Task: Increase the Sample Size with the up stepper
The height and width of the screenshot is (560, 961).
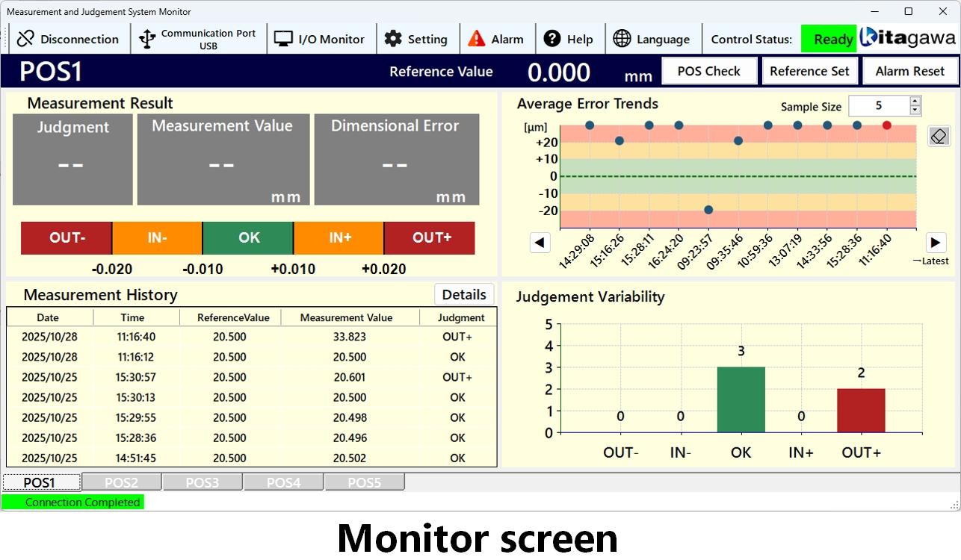Action: pos(913,102)
